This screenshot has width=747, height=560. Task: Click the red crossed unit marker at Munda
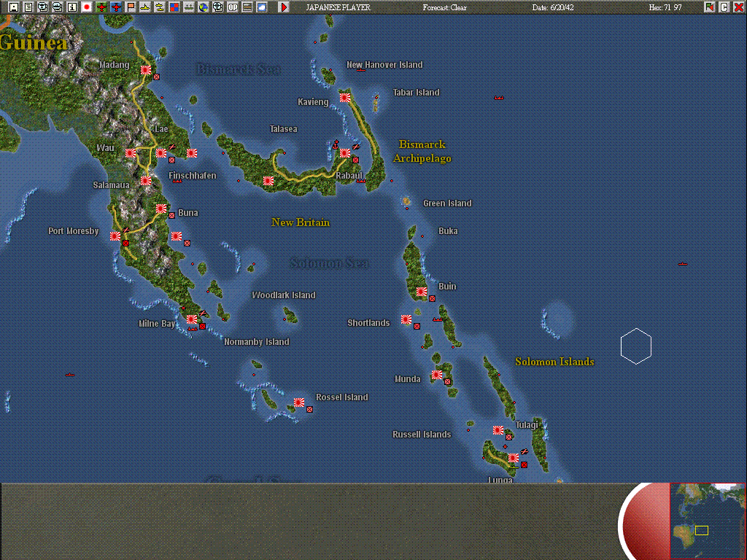pos(447,381)
